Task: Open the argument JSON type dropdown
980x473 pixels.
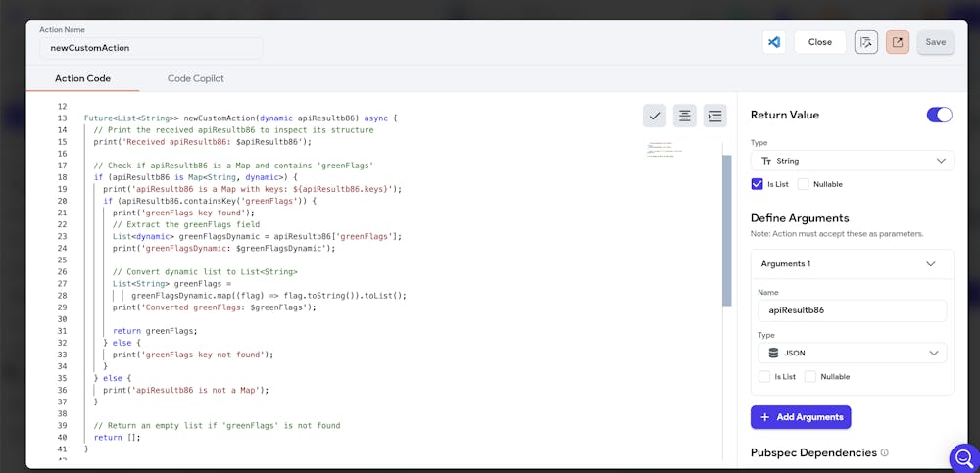Action: pos(852,353)
